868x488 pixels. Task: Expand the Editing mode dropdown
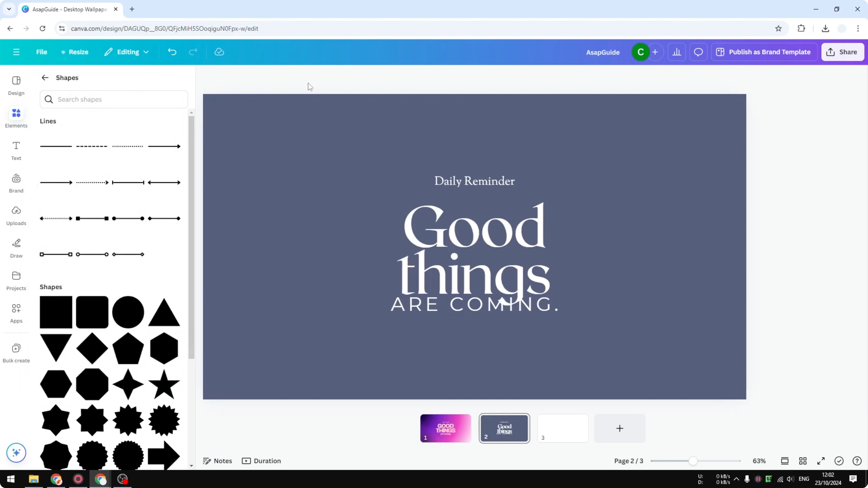click(127, 52)
